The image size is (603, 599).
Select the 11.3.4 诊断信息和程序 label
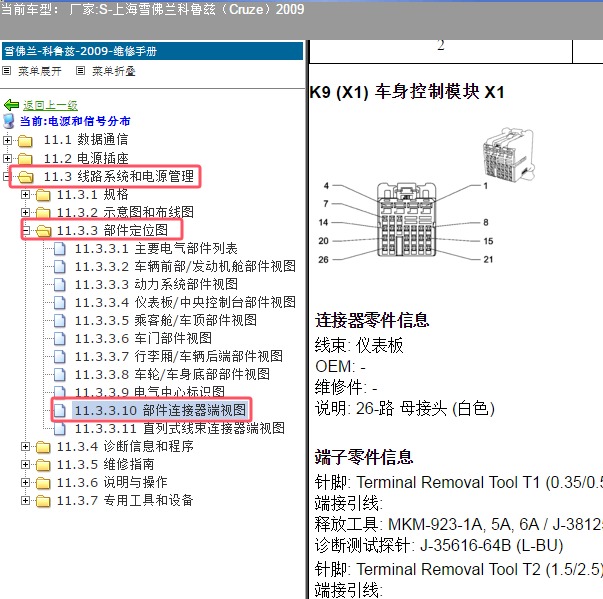[x=125, y=446]
